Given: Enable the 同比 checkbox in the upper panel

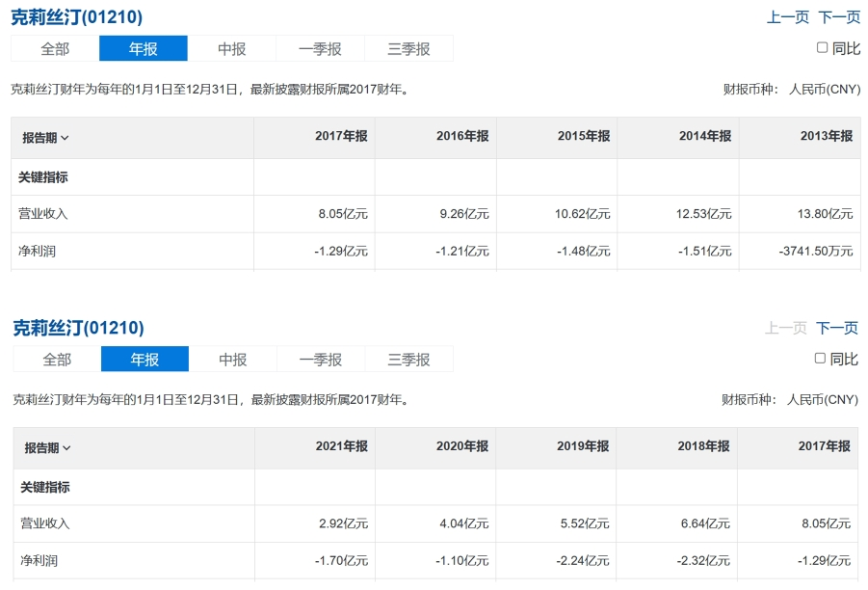Looking at the screenshot, I should point(822,47).
